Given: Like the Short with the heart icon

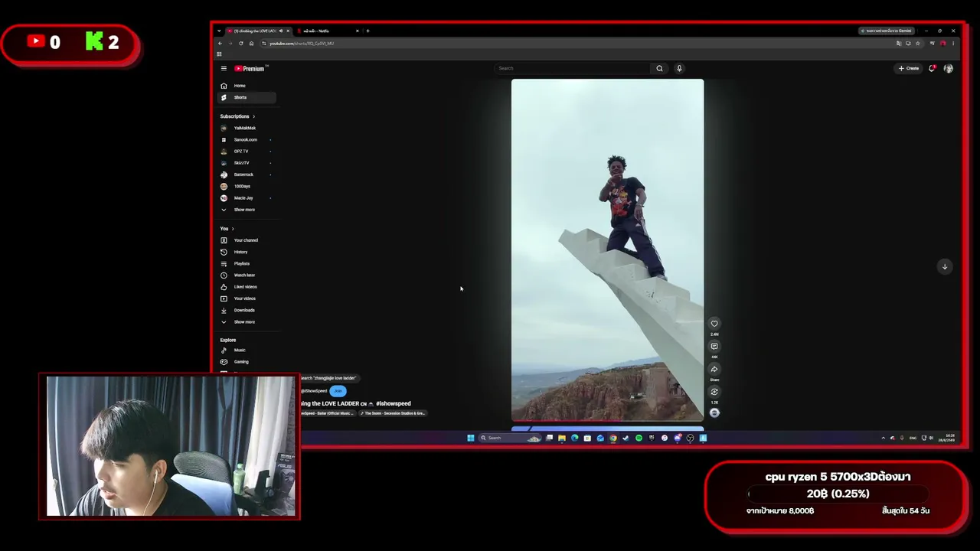Looking at the screenshot, I should 714,323.
